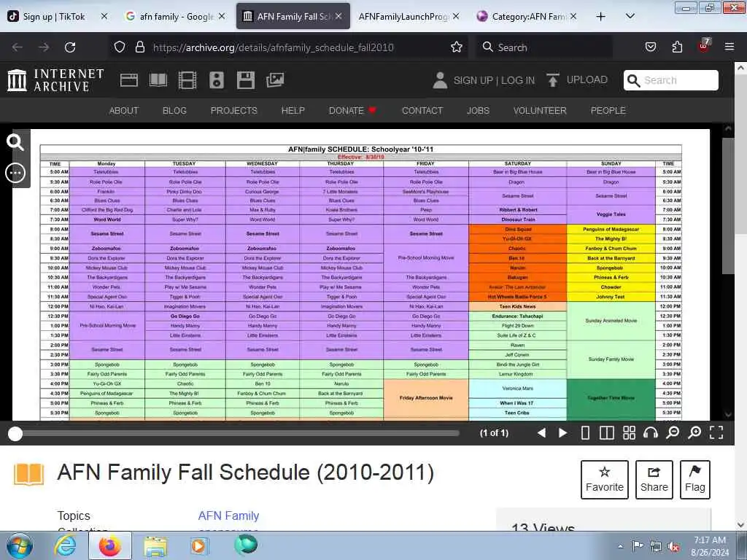Focus the Internet Archive search field
The width and height of the screenshot is (747, 560).
coord(671,80)
